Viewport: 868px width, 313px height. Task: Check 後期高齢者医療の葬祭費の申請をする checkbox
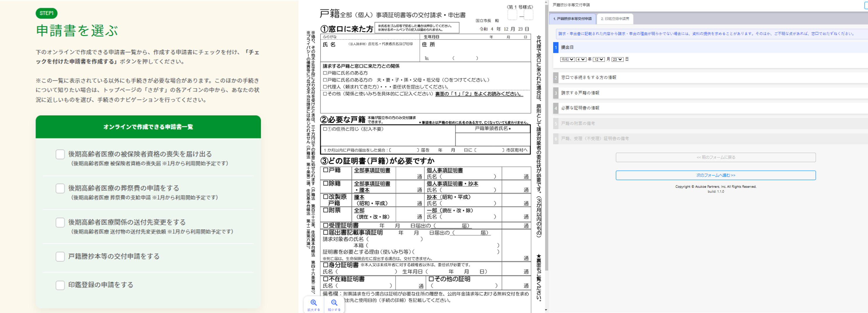tap(60, 188)
